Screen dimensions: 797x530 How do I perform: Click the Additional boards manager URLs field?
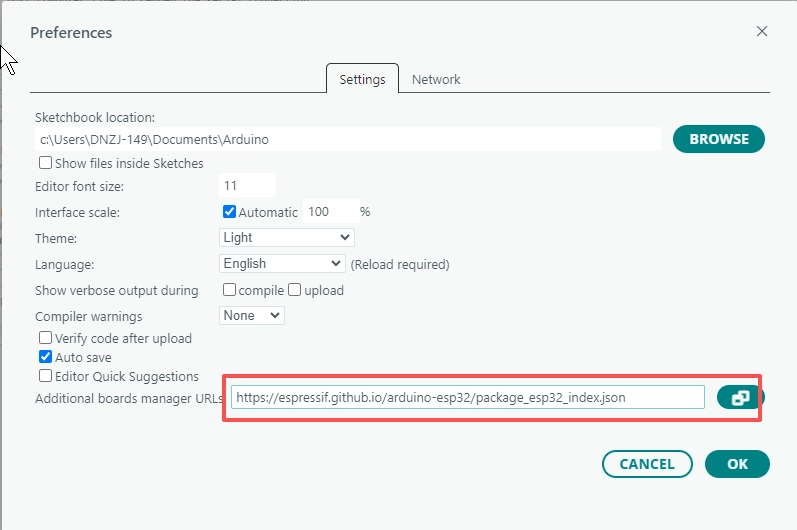pyautogui.click(x=468, y=397)
